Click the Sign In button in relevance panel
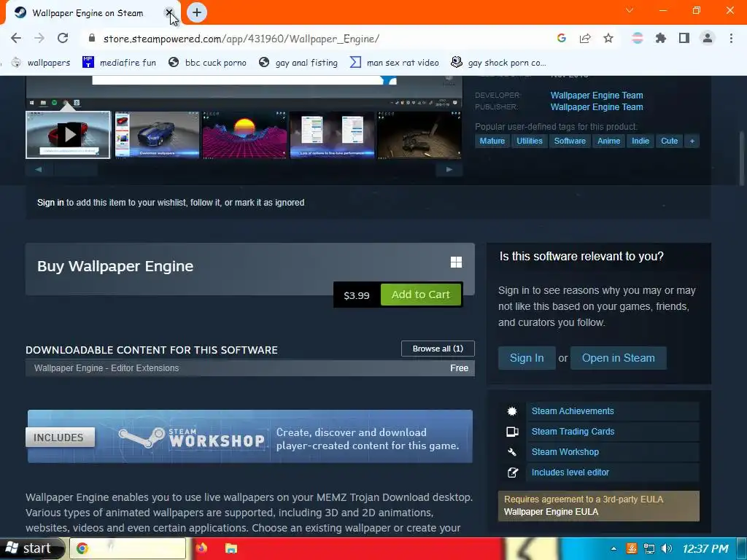 527,358
